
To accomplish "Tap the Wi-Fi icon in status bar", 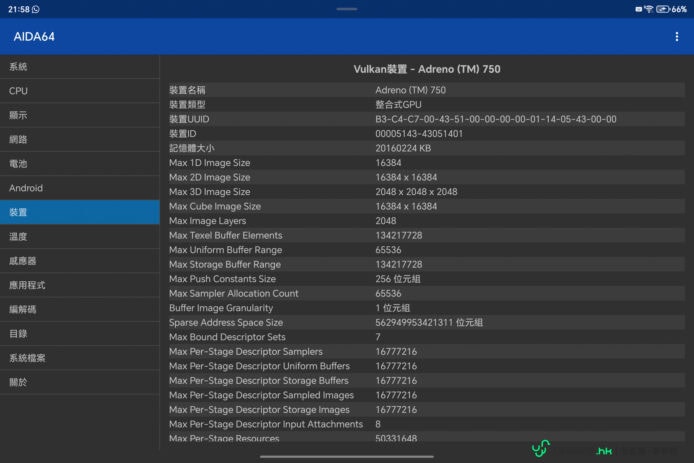I will [649, 9].
